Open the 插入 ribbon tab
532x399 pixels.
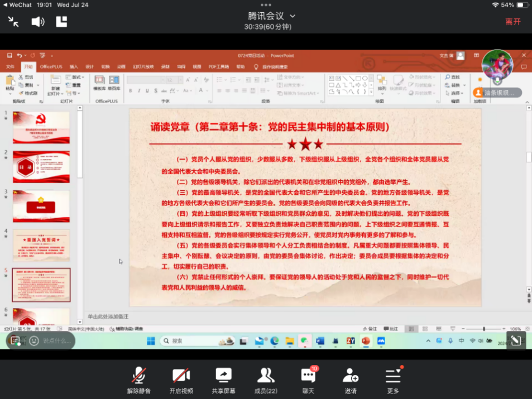coord(74,66)
